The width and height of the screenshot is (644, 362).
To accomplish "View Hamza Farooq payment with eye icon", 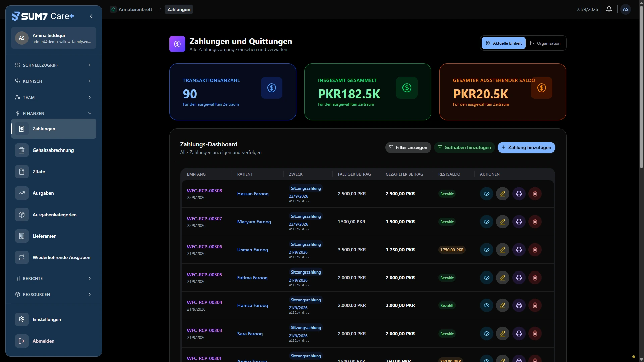I will click(x=487, y=305).
